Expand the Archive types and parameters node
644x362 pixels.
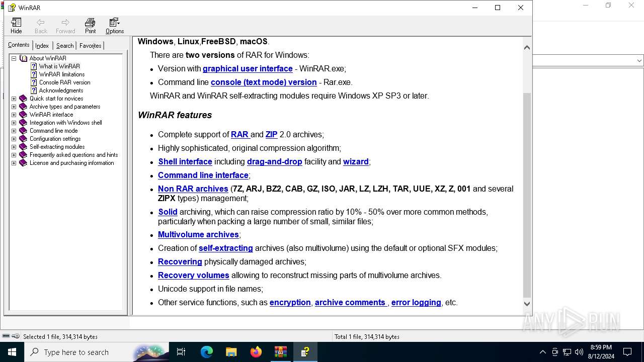(x=14, y=107)
